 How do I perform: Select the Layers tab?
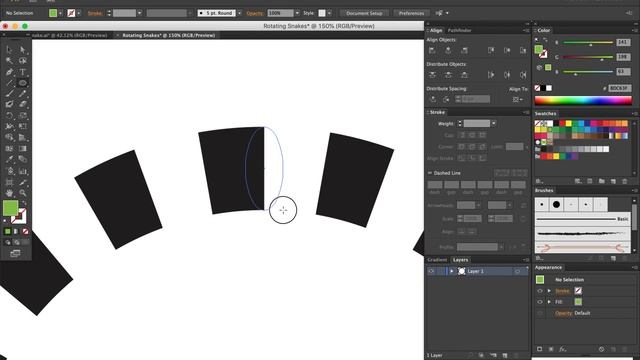pos(460,260)
